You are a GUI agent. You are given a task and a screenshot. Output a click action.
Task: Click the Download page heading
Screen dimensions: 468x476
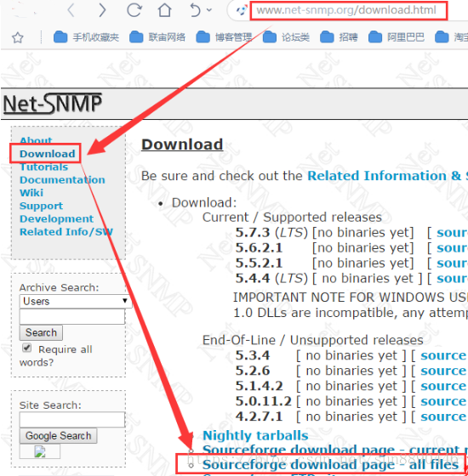pos(182,144)
